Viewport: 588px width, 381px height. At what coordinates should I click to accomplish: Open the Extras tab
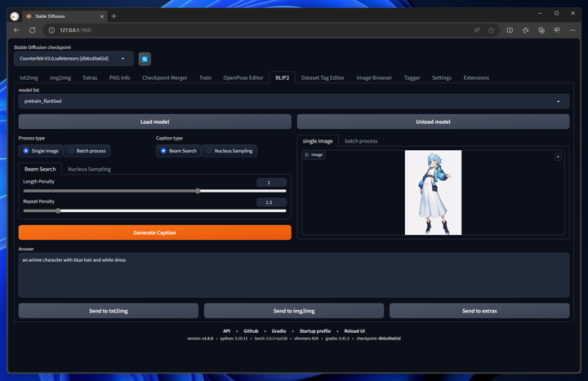click(90, 78)
